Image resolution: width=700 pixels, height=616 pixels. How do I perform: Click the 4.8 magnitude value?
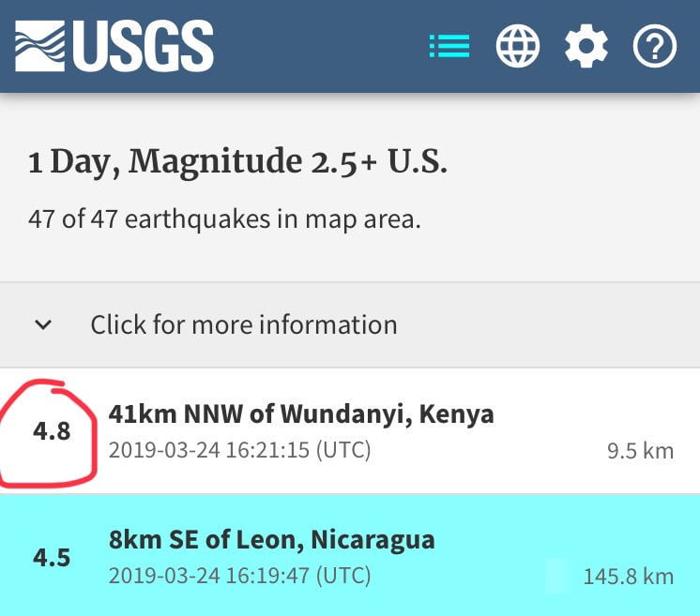(52, 433)
